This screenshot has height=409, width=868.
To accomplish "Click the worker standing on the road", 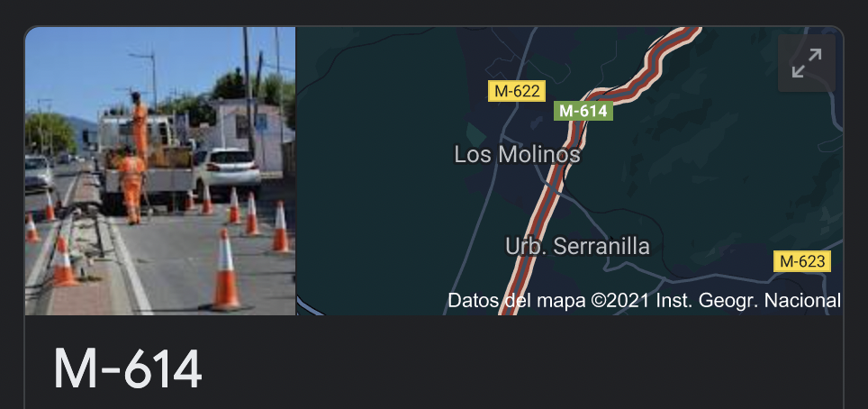I will point(131,185).
